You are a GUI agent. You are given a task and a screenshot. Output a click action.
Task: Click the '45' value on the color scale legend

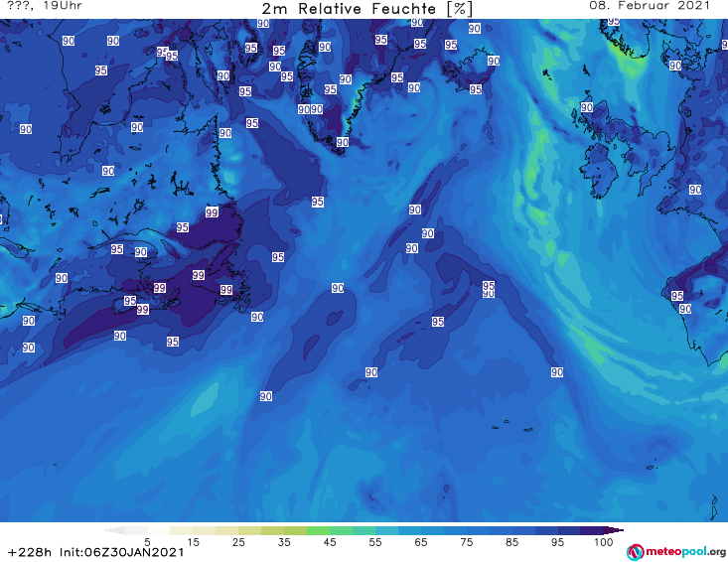pyautogui.click(x=330, y=542)
